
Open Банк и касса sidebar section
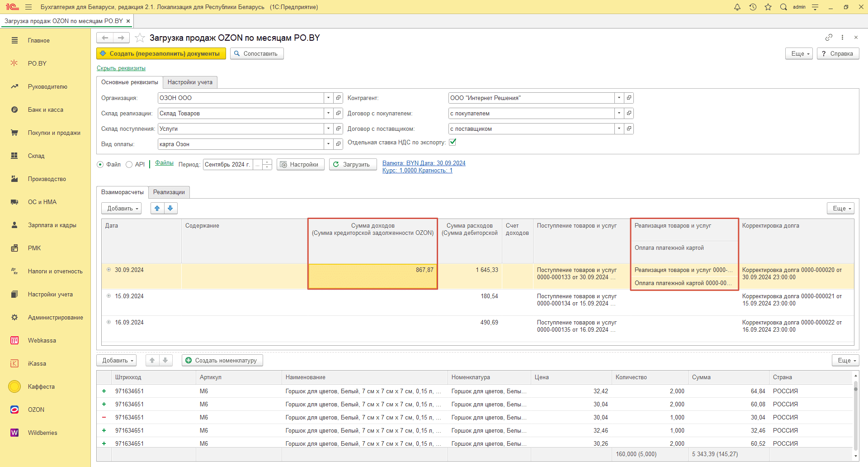pyautogui.click(x=45, y=110)
